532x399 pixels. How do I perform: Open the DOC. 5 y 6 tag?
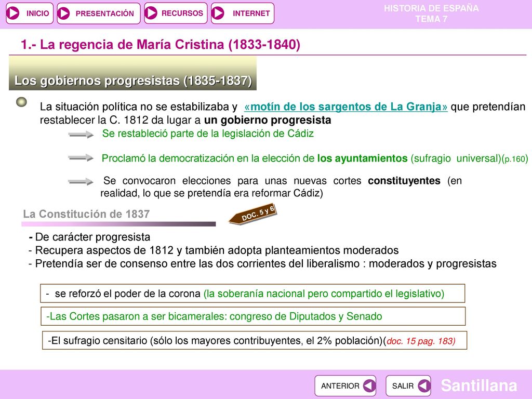tap(253, 215)
